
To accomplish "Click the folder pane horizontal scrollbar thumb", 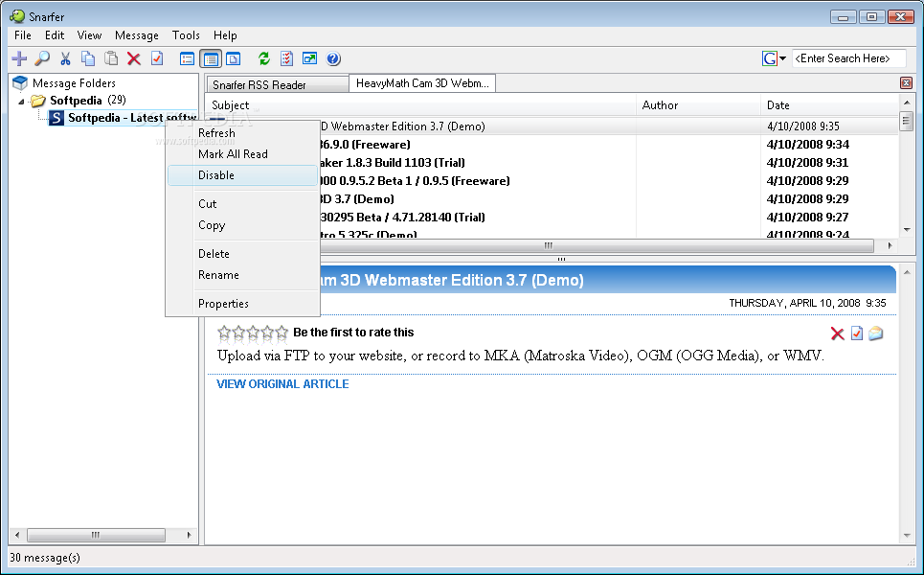I will [96, 535].
